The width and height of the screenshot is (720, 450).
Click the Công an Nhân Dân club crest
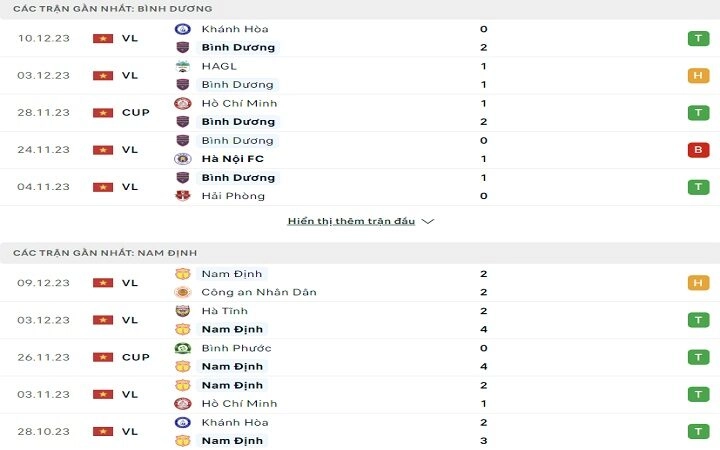[183, 292]
